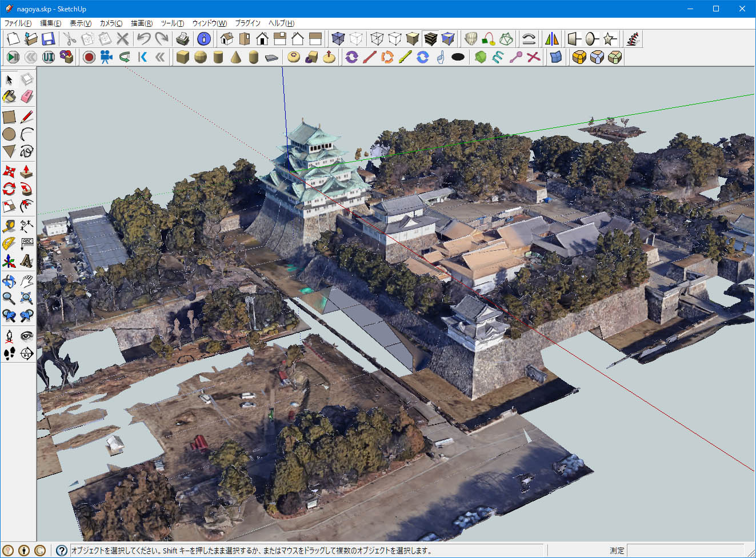This screenshot has width=756, height=558.
Task: Open the 描画(R) menu
Action: coord(141,23)
